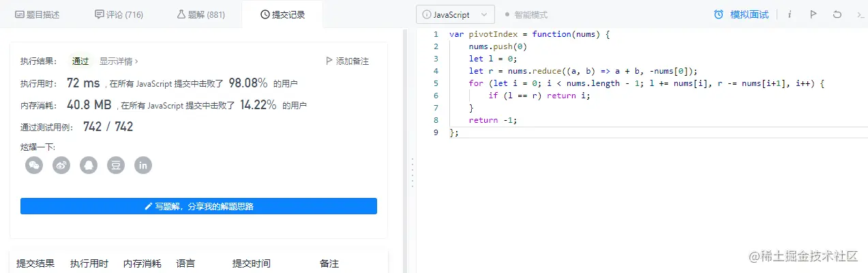Click the editor info 'i' icon
The image size is (868, 273).
tap(790, 14)
